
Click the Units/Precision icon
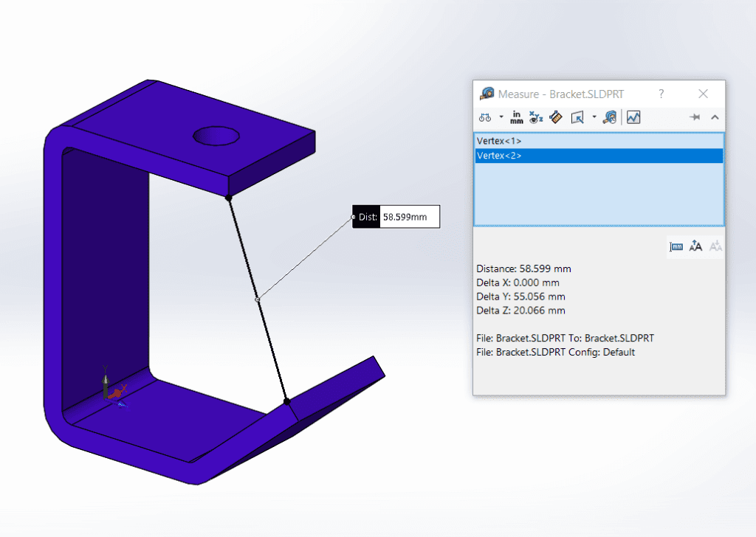(x=516, y=117)
